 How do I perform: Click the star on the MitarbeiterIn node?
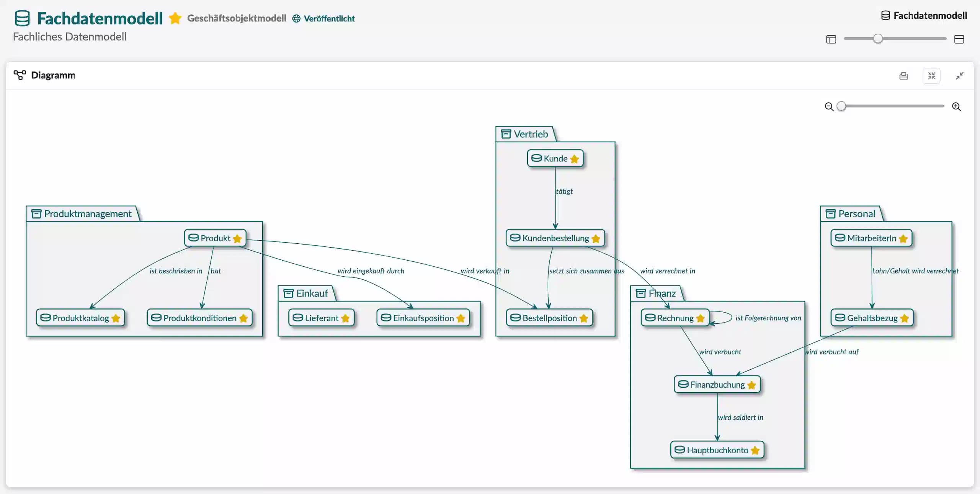click(903, 238)
